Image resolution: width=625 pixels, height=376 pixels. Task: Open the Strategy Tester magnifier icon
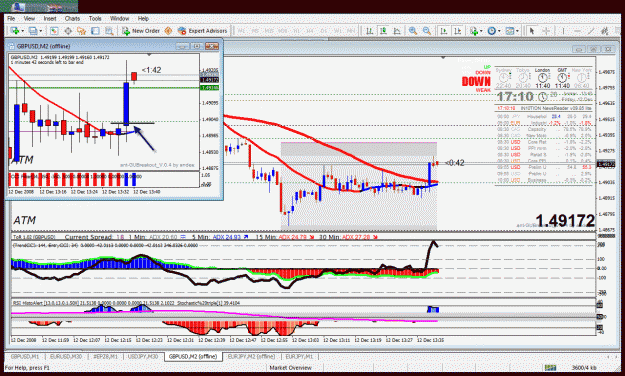pos(109,31)
